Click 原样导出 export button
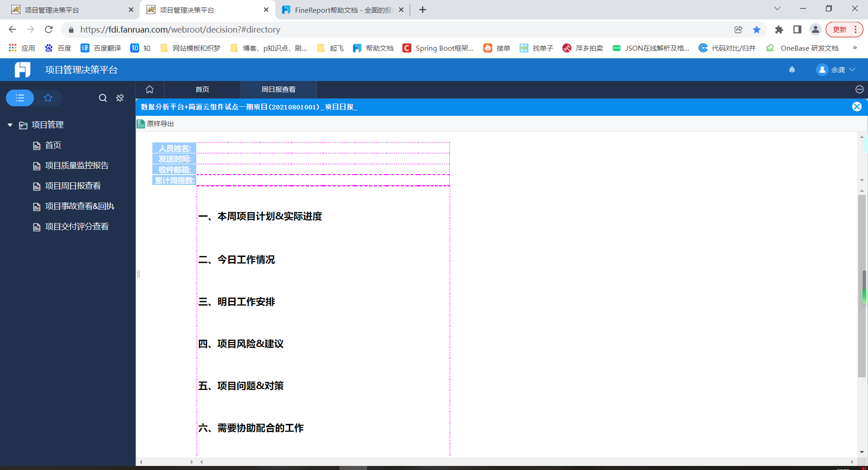Screen dimensions: 868x470 click(x=156, y=123)
